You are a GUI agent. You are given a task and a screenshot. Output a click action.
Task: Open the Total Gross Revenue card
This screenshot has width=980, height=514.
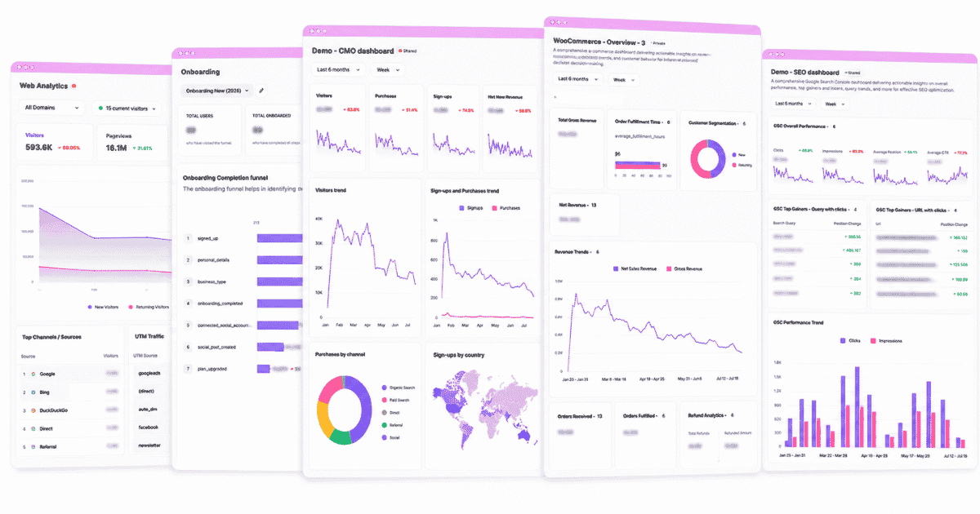tap(577, 149)
